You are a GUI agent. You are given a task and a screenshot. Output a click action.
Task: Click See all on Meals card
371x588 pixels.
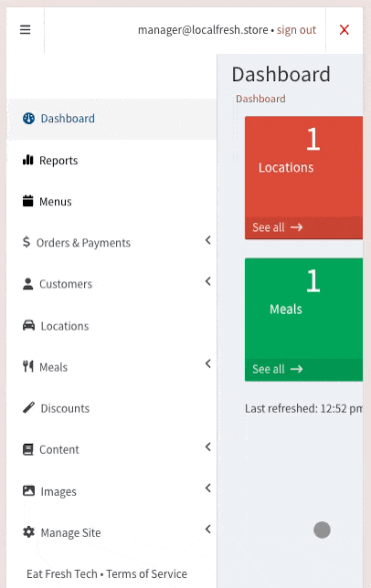click(278, 369)
